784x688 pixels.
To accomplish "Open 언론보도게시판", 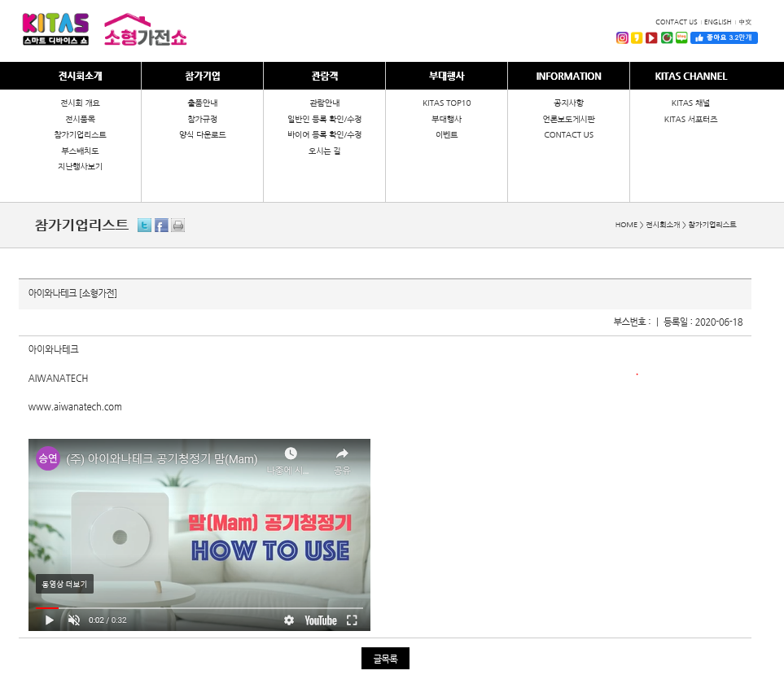I will click(568, 119).
